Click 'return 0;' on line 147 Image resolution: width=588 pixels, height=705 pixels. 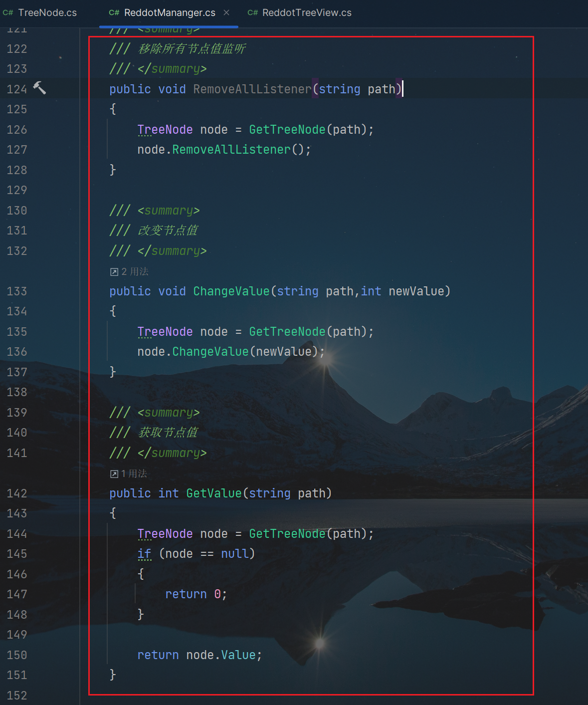point(196,594)
